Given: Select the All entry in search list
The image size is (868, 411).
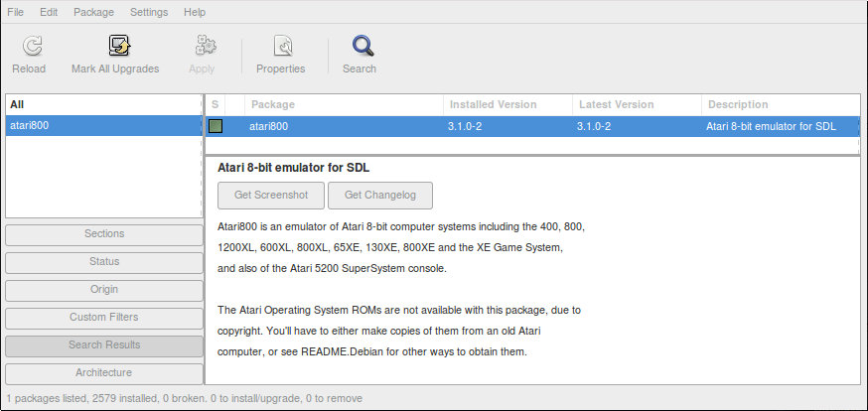Looking at the screenshot, I should 103,104.
